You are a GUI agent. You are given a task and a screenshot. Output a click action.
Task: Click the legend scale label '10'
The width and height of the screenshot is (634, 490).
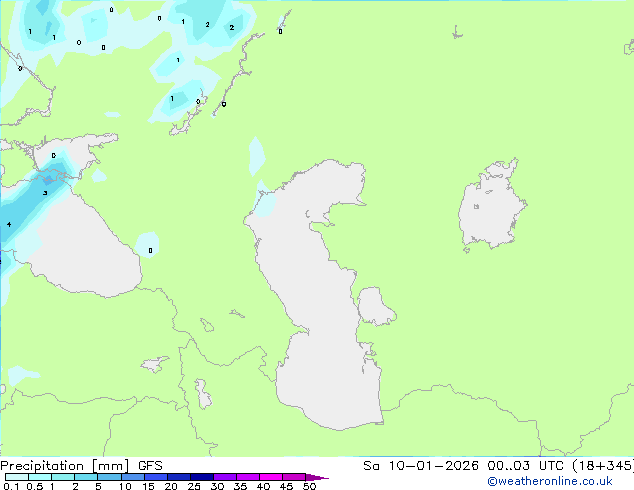(x=125, y=486)
